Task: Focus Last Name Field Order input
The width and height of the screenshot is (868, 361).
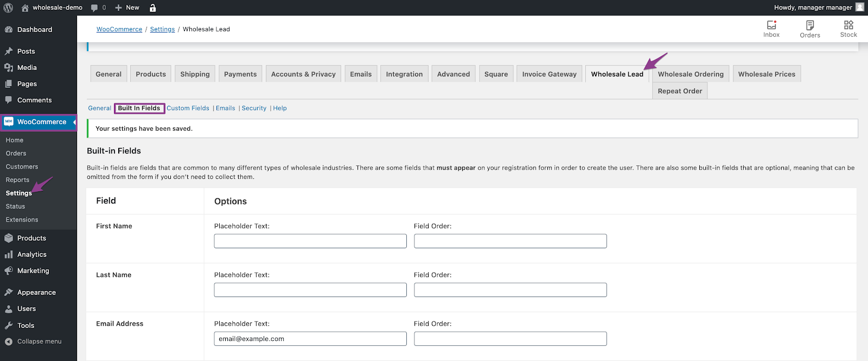Action: [510, 289]
